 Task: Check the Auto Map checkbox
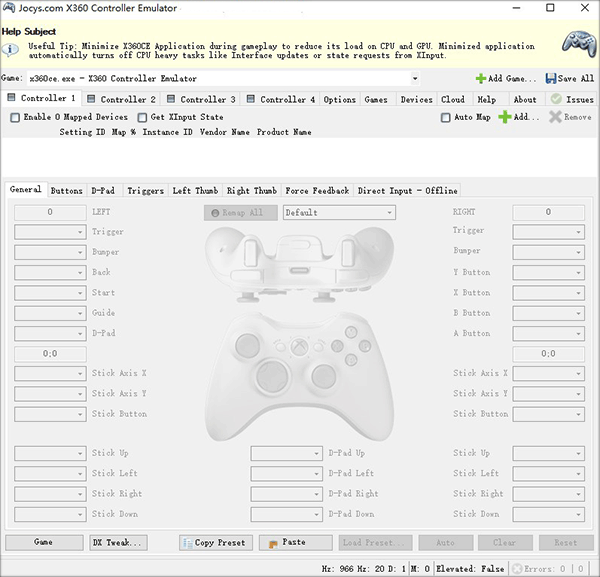point(446,117)
